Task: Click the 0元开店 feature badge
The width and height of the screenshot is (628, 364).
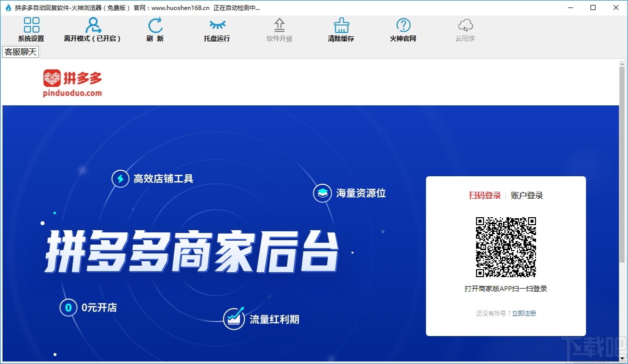Action: click(x=89, y=308)
